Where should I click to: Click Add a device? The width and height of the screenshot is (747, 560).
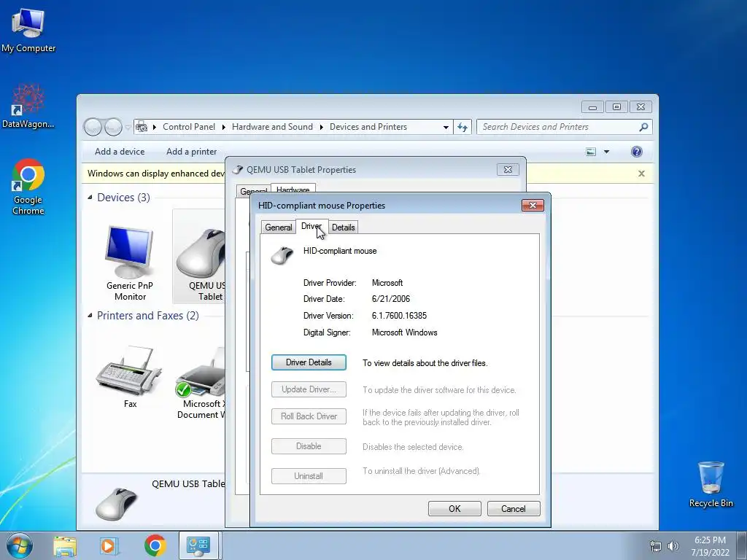point(120,152)
